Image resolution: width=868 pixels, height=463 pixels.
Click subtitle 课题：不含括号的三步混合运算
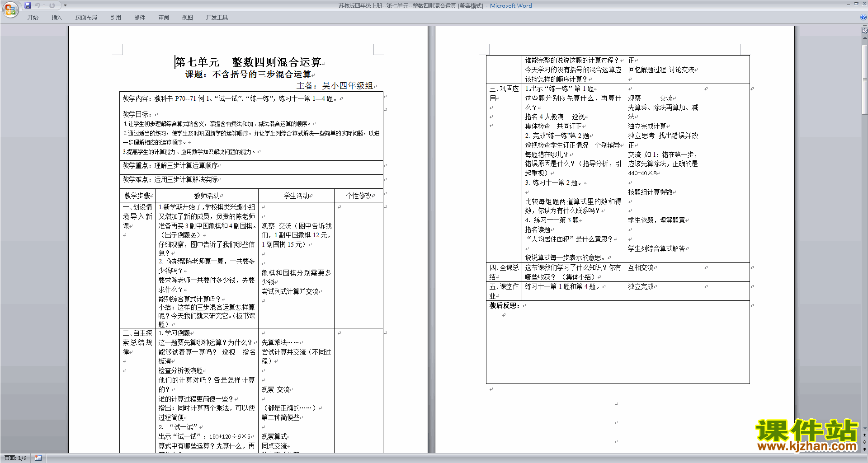248,75
